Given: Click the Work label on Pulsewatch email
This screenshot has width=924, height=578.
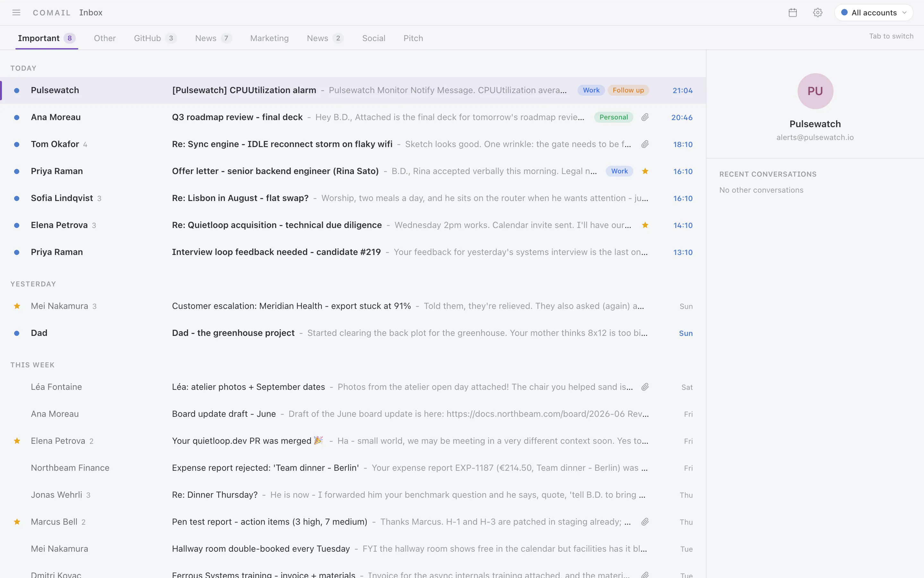Looking at the screenshot, I should [591, 90].
